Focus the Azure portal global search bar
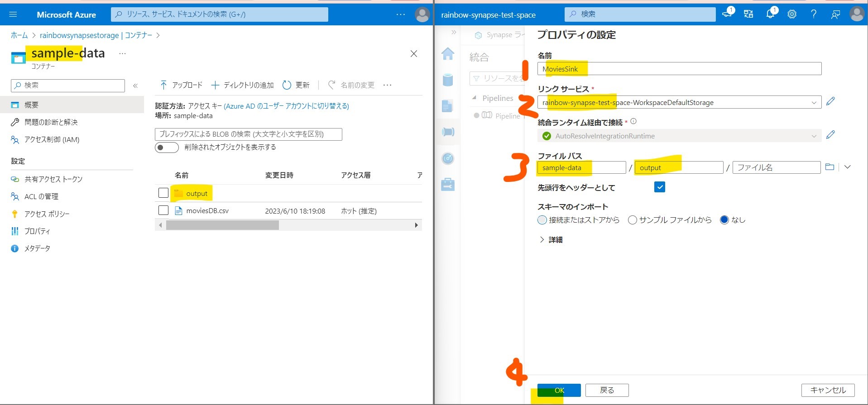Image resolution: width=868 pixels, height=405 pixels. click(x=220, y=14)
